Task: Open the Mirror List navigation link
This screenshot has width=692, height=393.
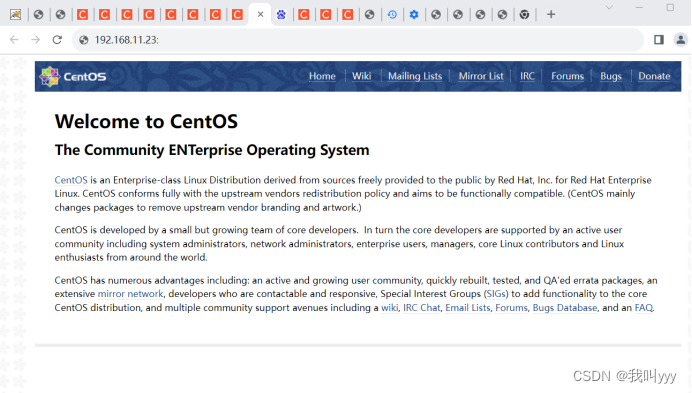Action: click(x=481, y=76)
